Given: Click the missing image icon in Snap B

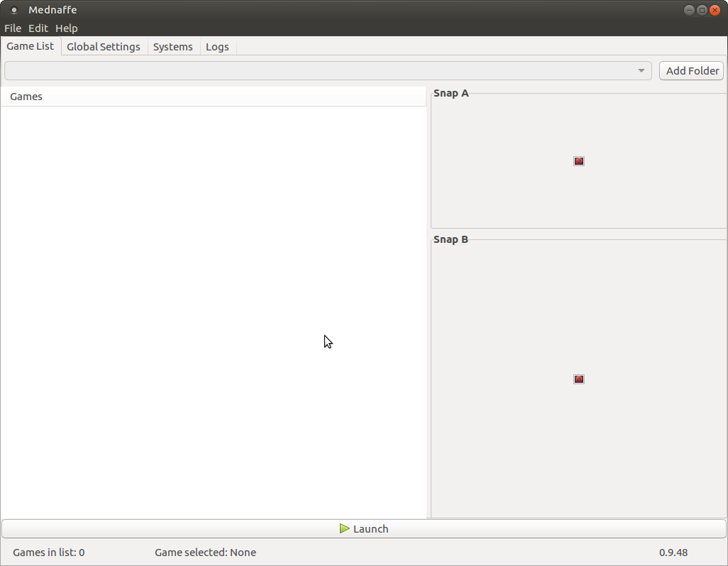Looking at the screenshot, I should (579, 379).
